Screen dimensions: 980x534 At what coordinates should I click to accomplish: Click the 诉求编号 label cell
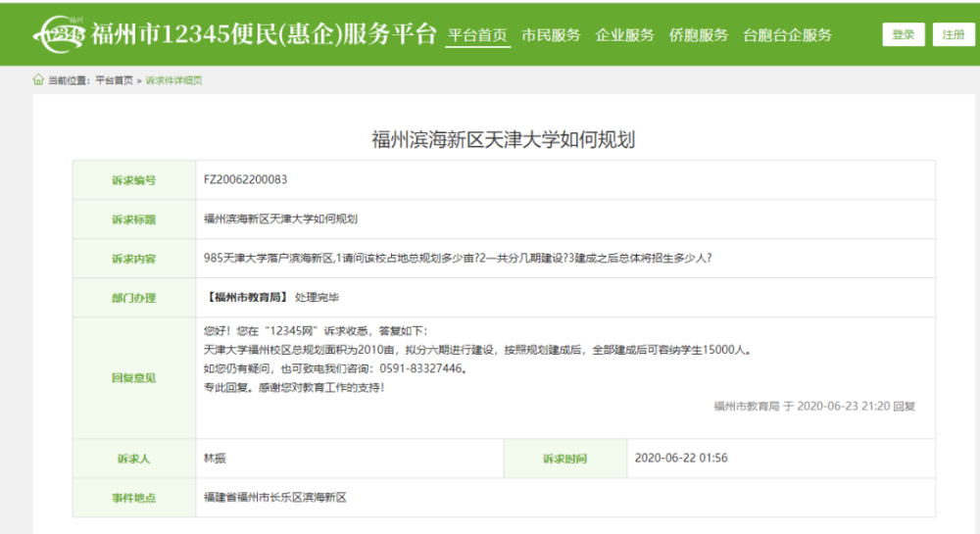pyautogui.click(x=134, y=180)
